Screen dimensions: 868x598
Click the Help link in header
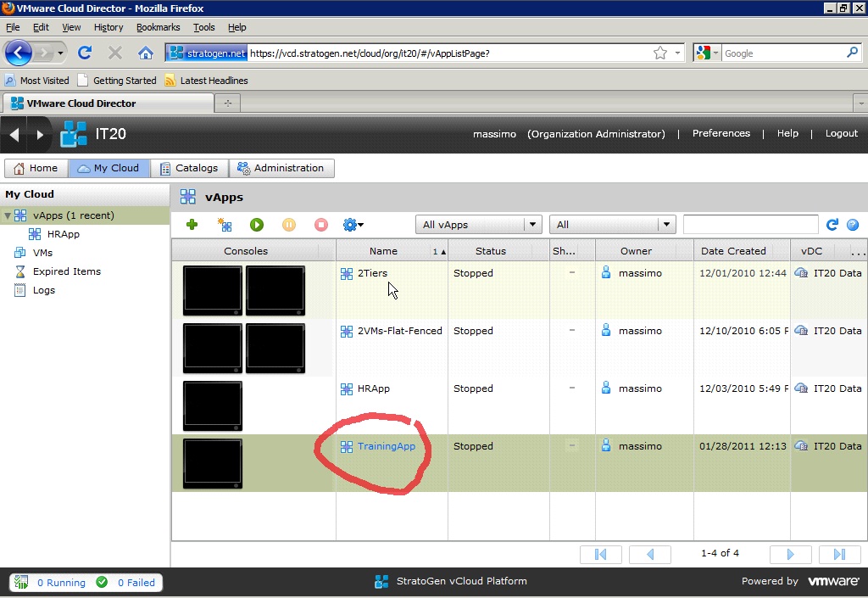coord(787,133)
